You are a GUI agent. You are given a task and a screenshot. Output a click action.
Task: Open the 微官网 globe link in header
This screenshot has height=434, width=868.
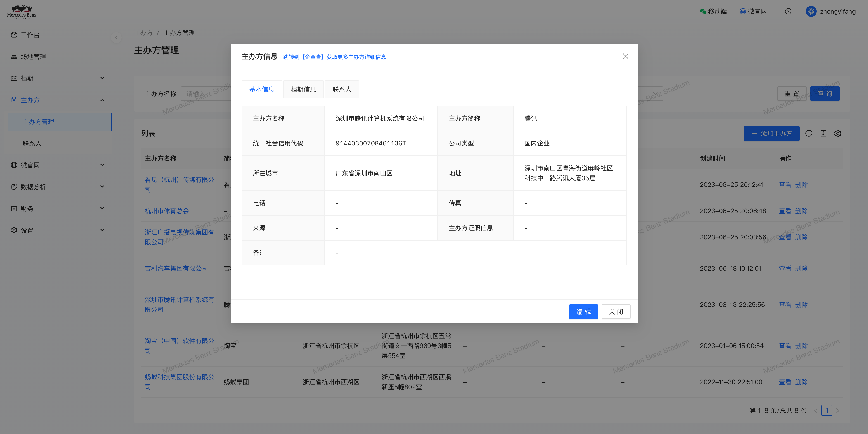(753, 12)
